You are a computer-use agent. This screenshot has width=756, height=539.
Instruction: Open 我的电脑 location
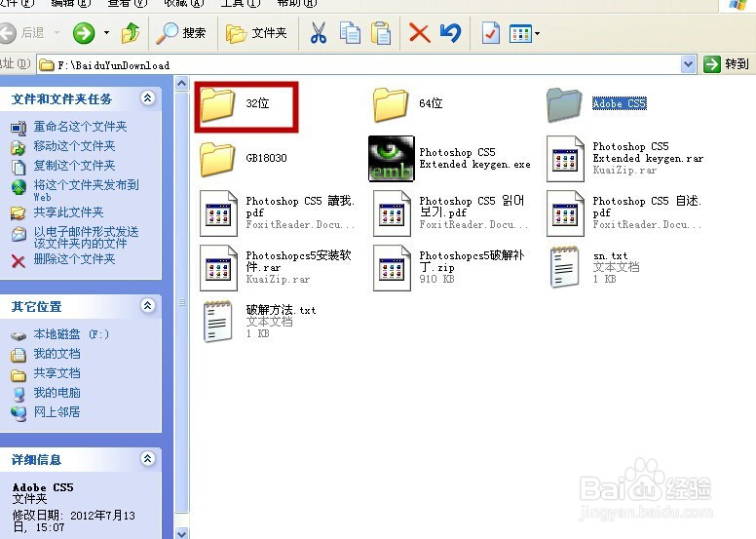coord(57,392)
